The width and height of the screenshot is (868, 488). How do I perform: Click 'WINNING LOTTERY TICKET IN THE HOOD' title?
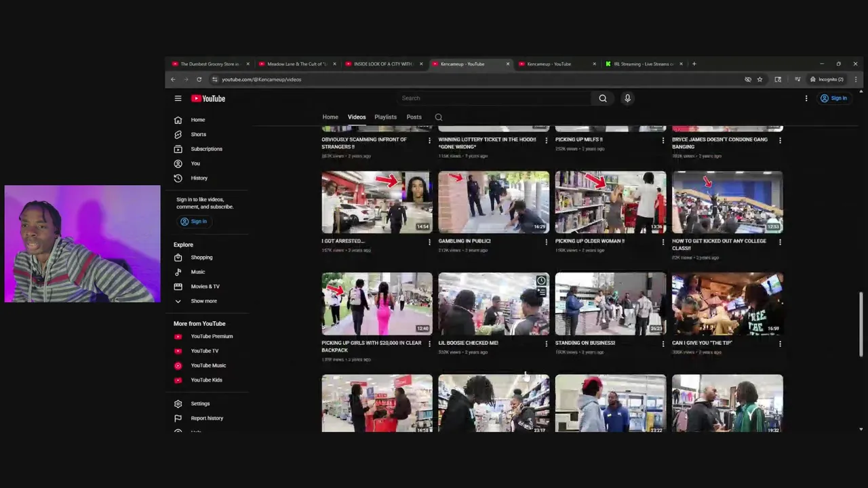(487, 143)
